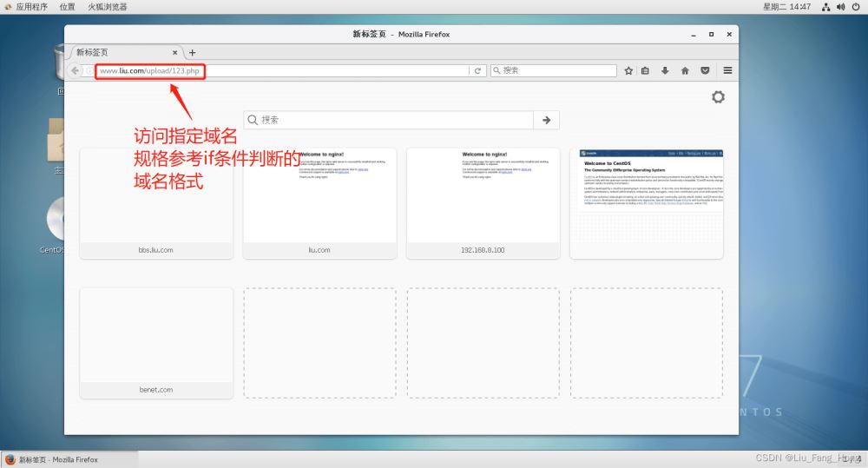Select Mozilla Firefox in the taskbar
The image size is (868, 468).
[x=69, y=459]
